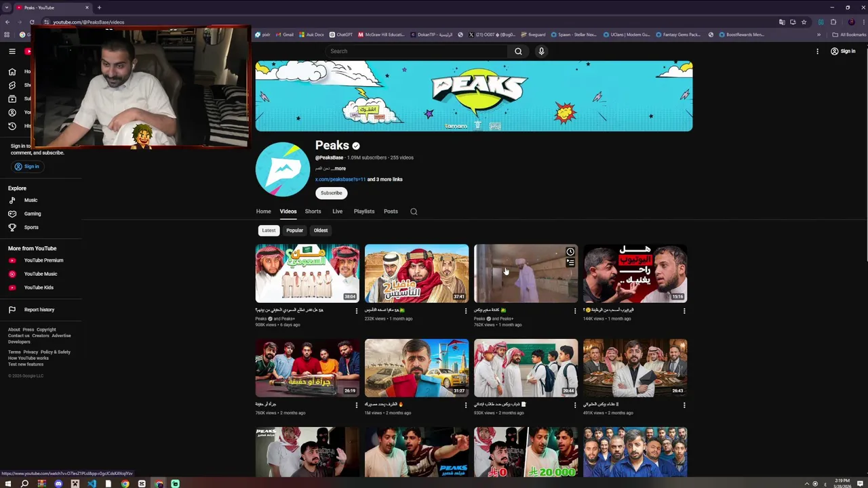Select the Latest filter chip
The width and height of the screenshot is (868, 488).
click(269, 230)
